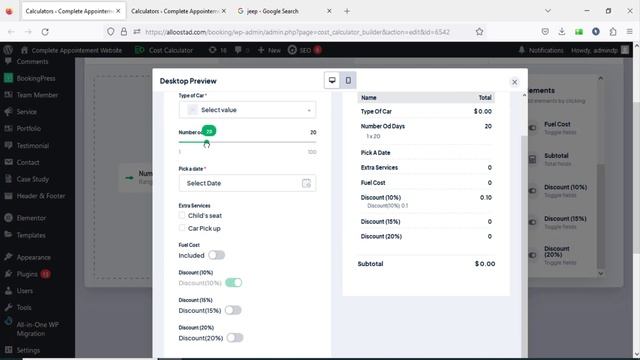Open browser extensions puzzle icon

[x=613, y=31]
